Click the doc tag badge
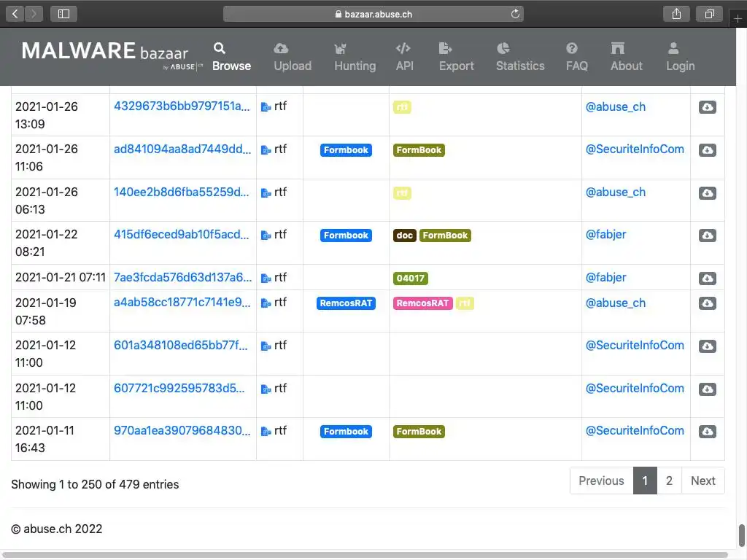Screen dimensions: 747x560 pyautogui.click(x=404, y=236)
